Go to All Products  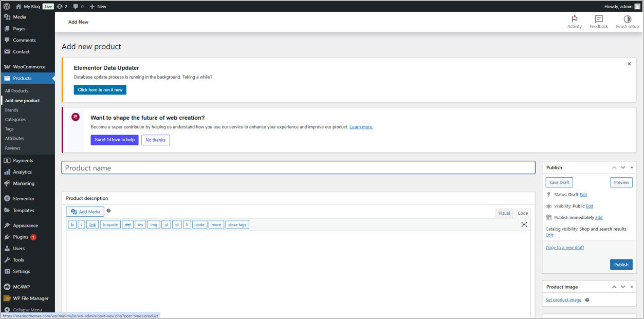point(16,91)
